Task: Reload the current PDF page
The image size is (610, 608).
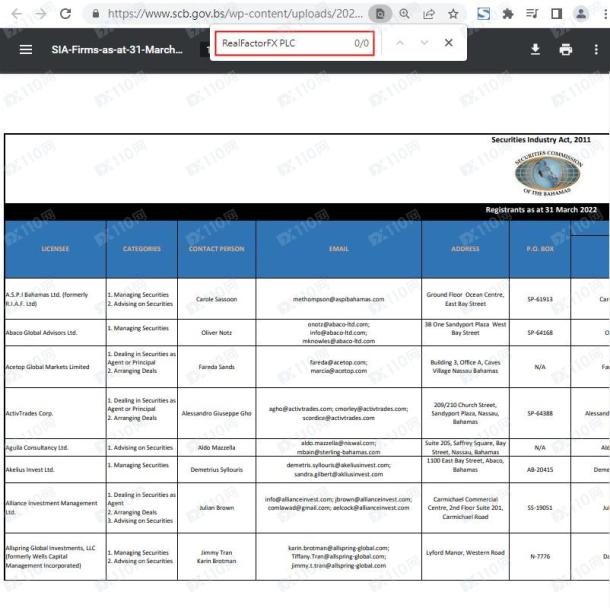Action: 65,14
